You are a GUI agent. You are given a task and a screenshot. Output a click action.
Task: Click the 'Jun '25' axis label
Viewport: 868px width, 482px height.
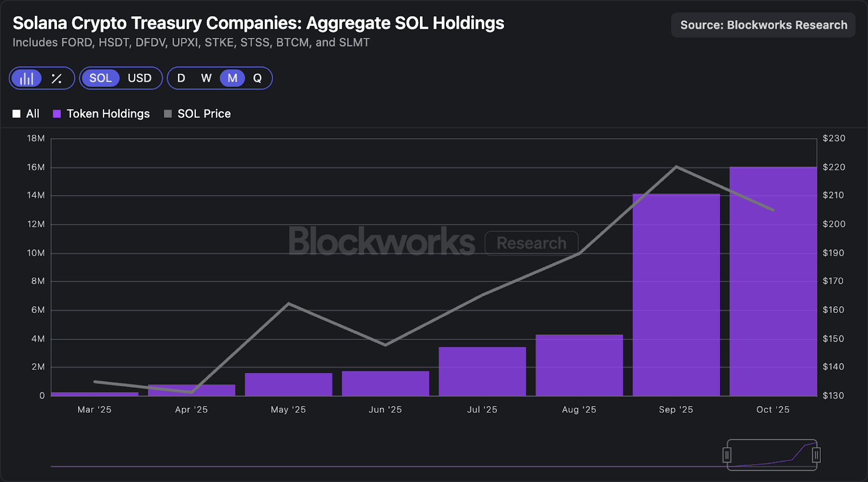pos(385,410)
